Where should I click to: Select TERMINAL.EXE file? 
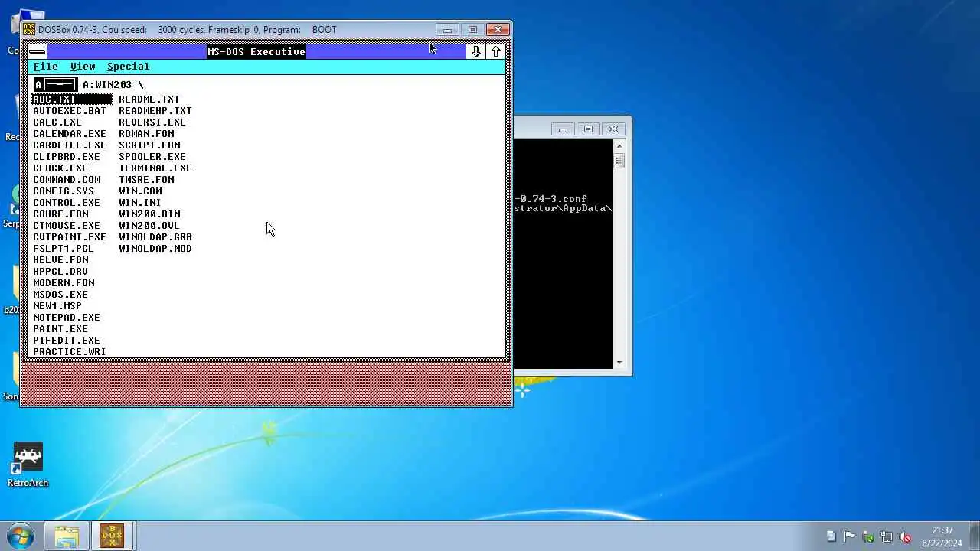click(155, 168)
